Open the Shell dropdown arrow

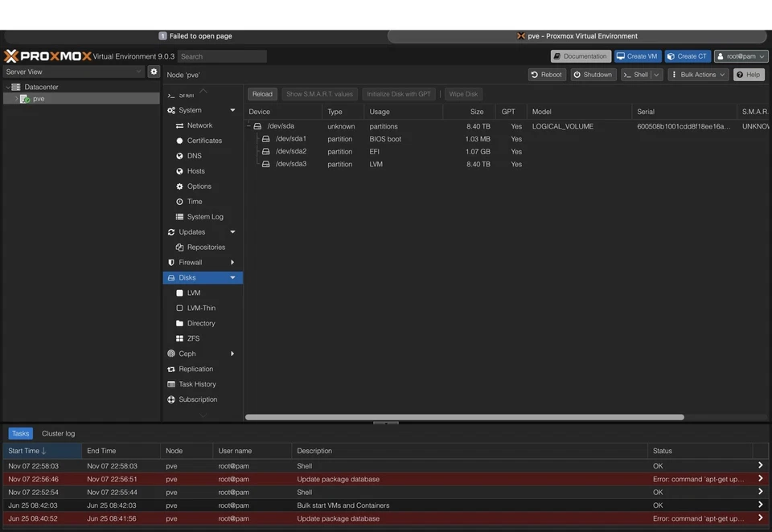[656, 75]
